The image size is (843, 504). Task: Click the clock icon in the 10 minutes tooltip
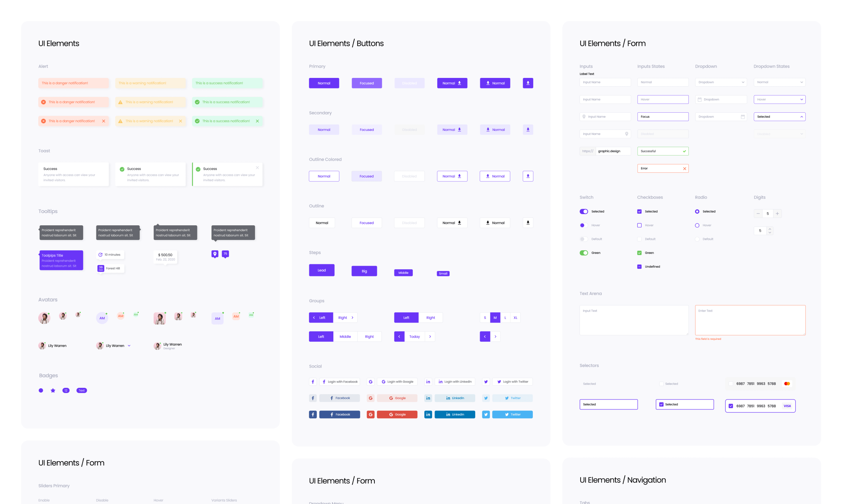tap(101, 254)
